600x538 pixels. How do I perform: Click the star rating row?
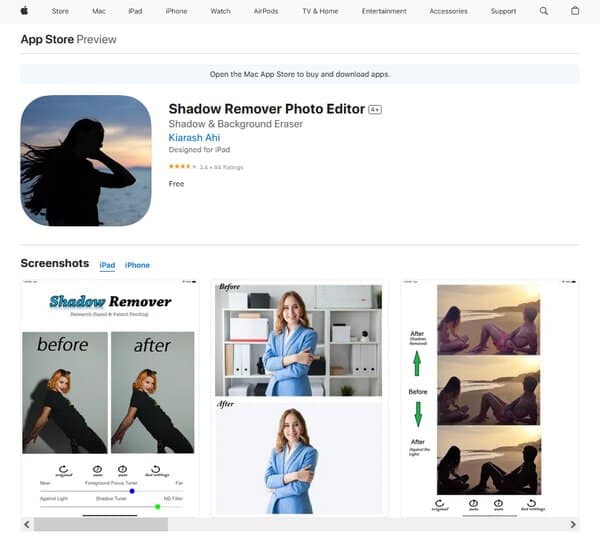pos(206,166)
